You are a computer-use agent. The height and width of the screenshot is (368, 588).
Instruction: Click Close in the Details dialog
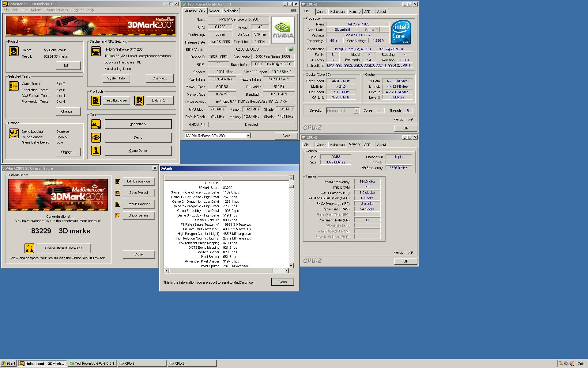tap(283, 282)
